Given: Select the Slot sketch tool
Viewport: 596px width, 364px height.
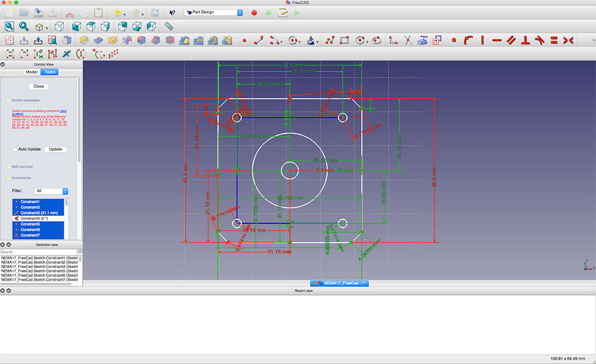Looking at the screenshot, I should [x=376, y=41].
